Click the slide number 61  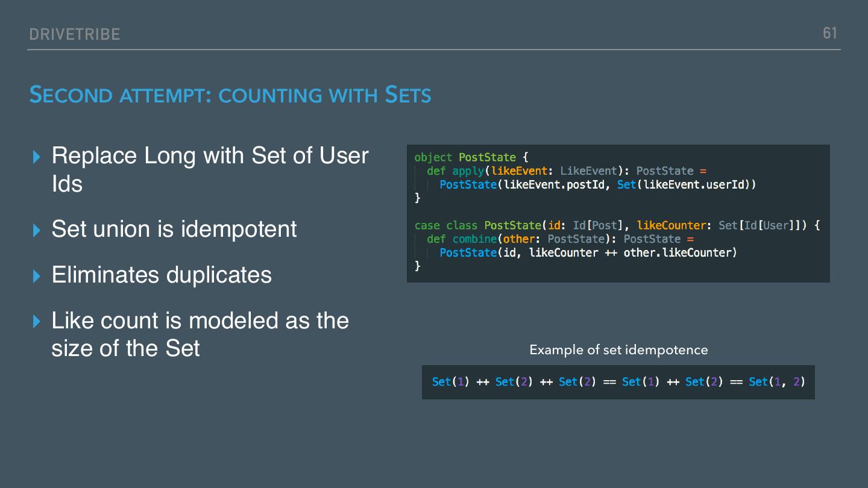[x=830, y=33]
